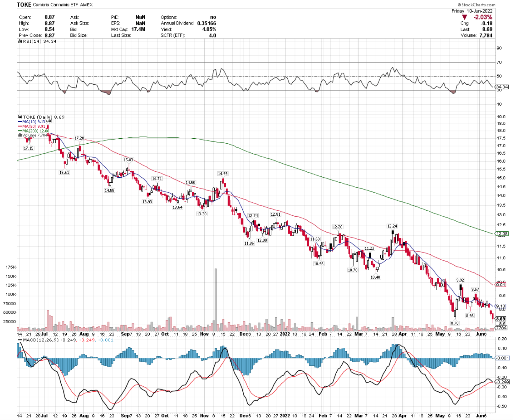Click the 12.08 MA200 price tag

point(502,234)
